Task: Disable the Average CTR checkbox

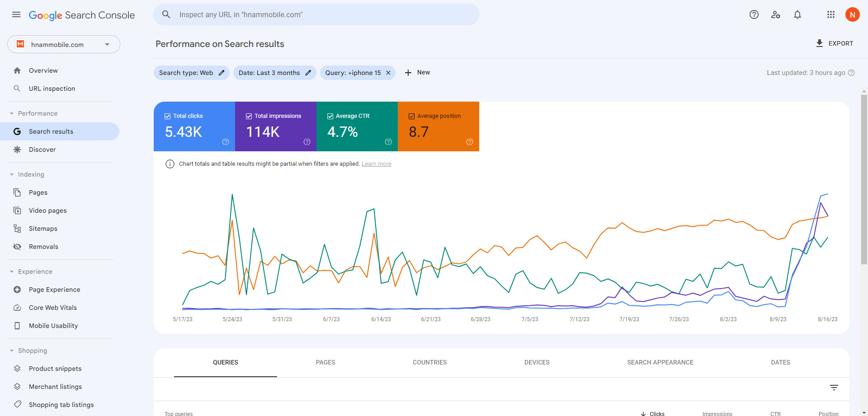Action: pyautogui.click(x=330, y=116)
